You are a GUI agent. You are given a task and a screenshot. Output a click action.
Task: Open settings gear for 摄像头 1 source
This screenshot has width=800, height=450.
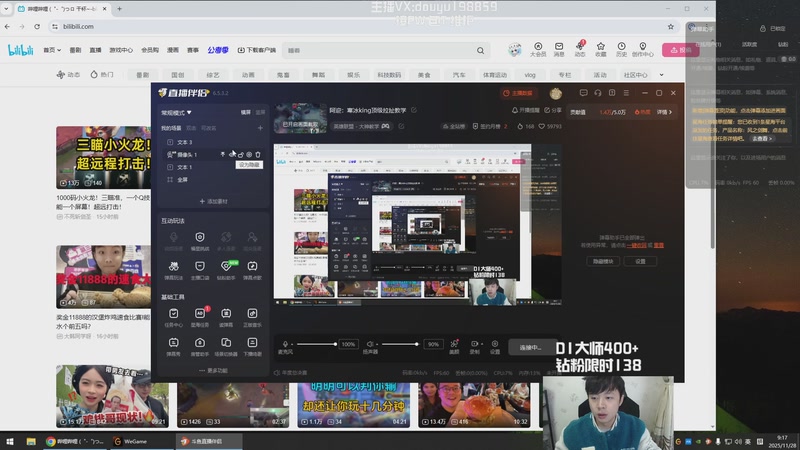pyautogui.click(x=249, y=154)
